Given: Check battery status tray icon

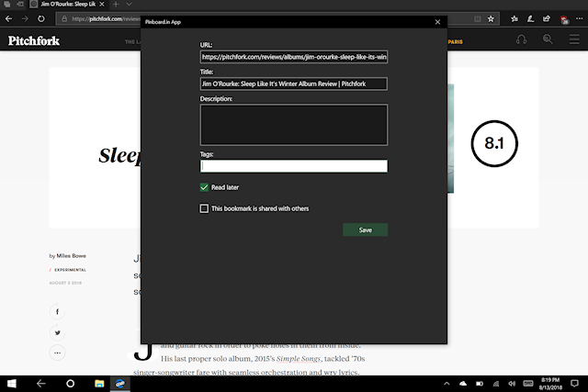Looking at the screenshot, I should pyautogui.click(x=480, y=384).
